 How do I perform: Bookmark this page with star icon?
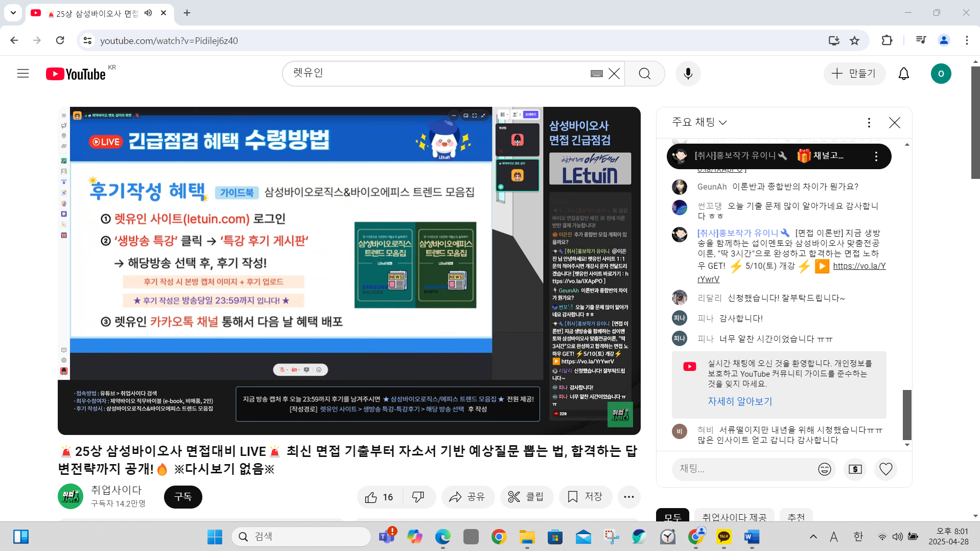coord(854,40)
